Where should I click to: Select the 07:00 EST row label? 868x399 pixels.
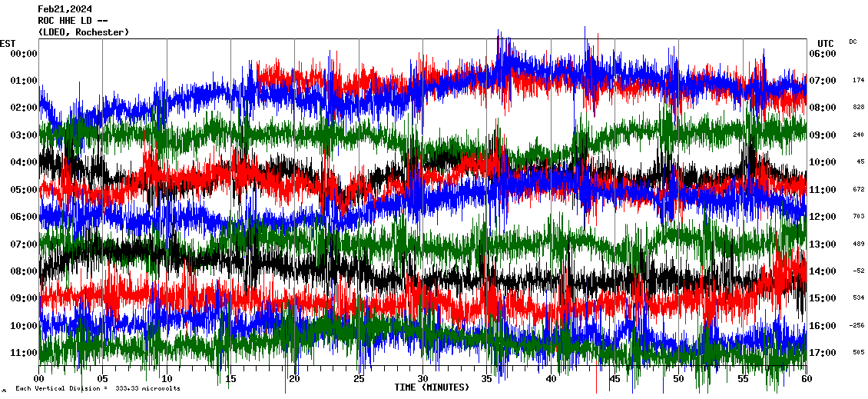click(25, 244)
